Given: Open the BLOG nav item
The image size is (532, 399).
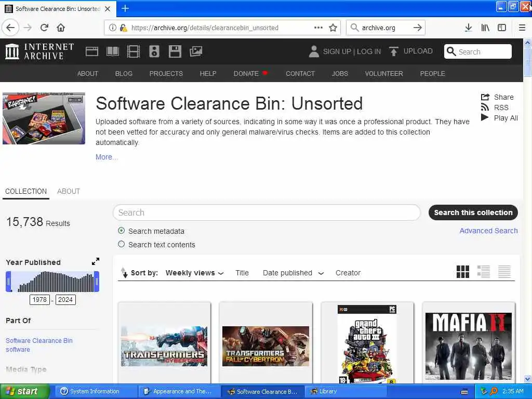Looking at the screenshot, I should click(x=124, y=74).
